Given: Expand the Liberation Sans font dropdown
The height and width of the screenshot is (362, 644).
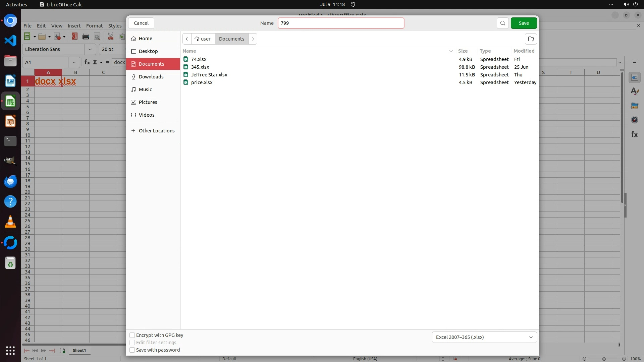Looking at the screenshot, I should [x=90, y=49].
